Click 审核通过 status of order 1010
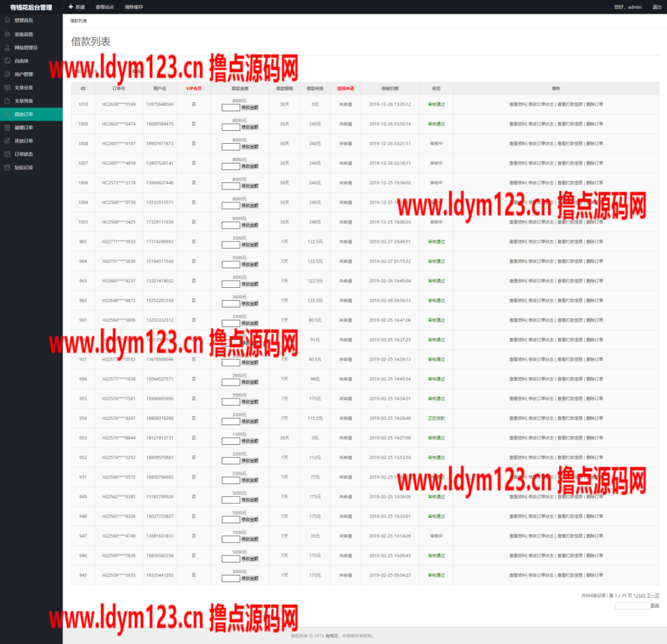 tap(436, 104)
